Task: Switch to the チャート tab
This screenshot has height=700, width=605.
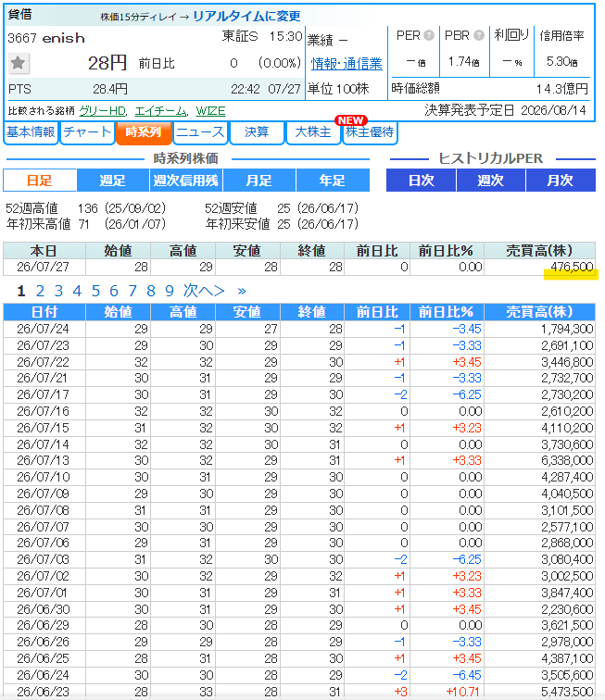Action: point(87,132)
